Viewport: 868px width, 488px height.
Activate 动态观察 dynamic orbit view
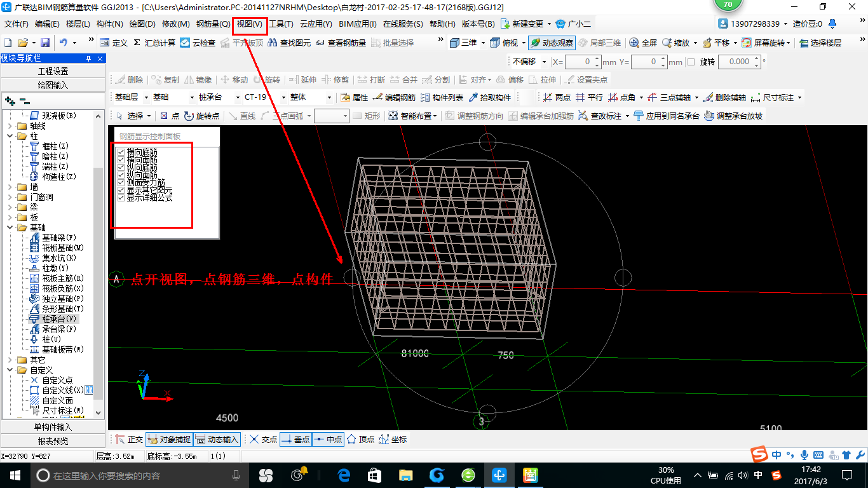[552, 43]
